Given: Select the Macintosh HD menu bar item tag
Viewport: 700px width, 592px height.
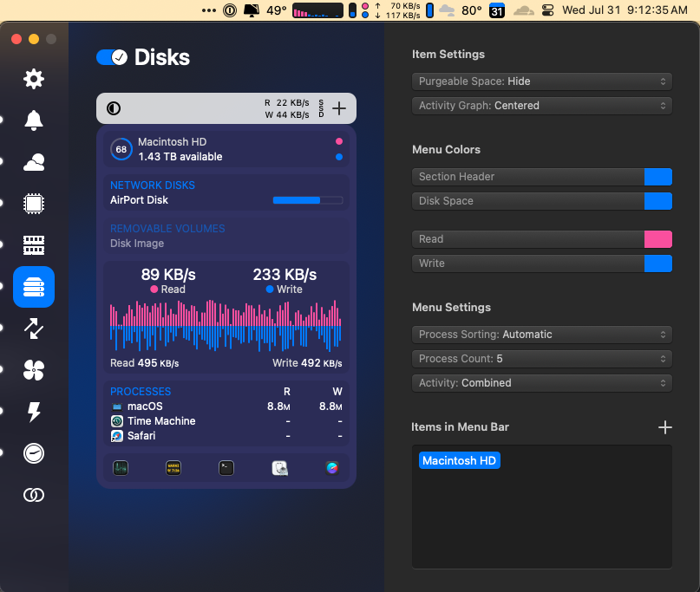Looking at the screenshot, I should (460, 460).
